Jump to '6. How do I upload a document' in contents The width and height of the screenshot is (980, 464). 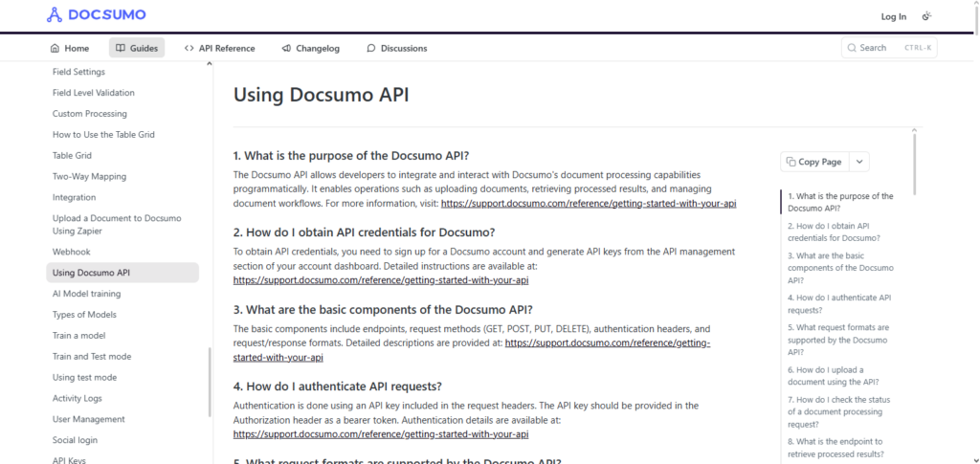[834, 375]
